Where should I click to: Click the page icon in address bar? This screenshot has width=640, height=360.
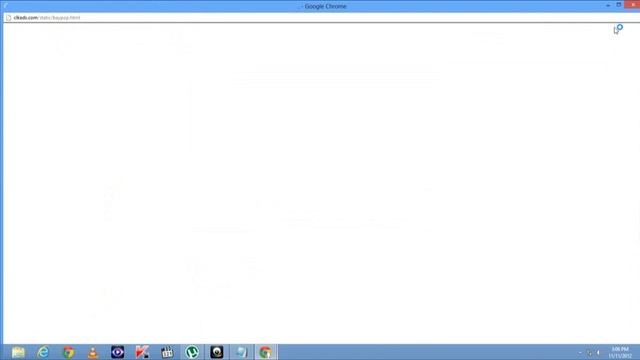click(x=9, y=18)
